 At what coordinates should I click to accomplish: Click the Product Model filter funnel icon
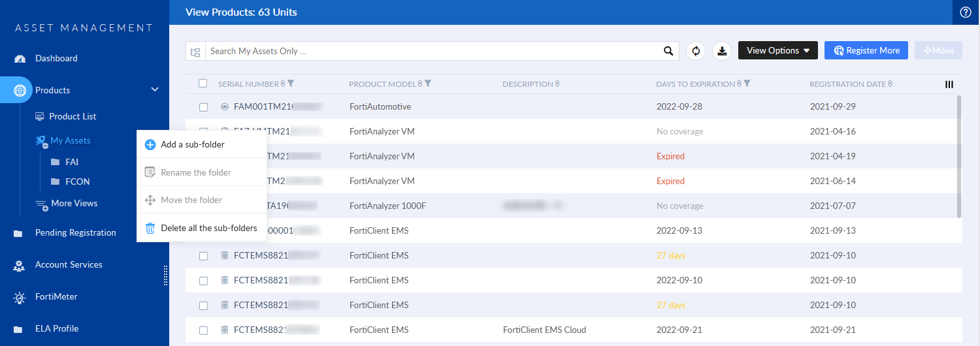tap(428, 84)
